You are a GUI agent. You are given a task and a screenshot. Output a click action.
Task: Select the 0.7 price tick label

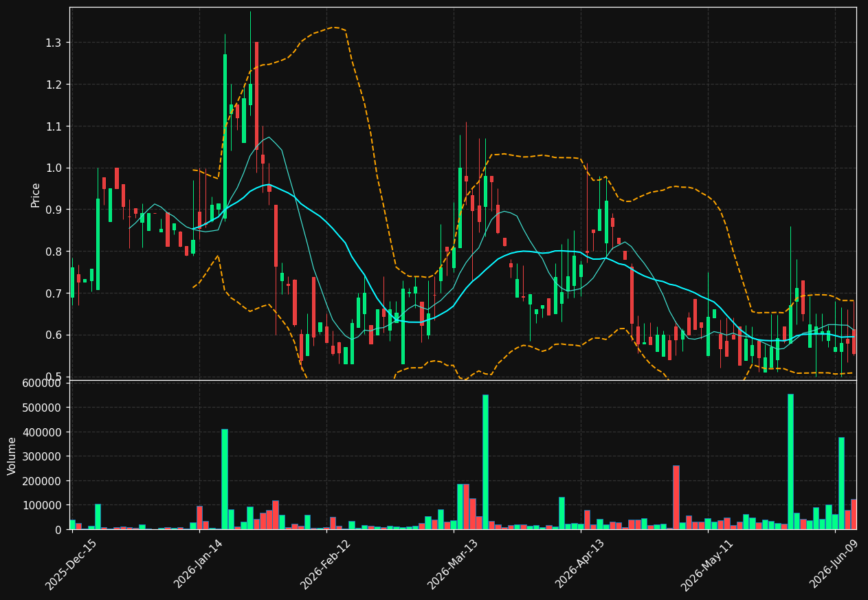pos(54,294)
